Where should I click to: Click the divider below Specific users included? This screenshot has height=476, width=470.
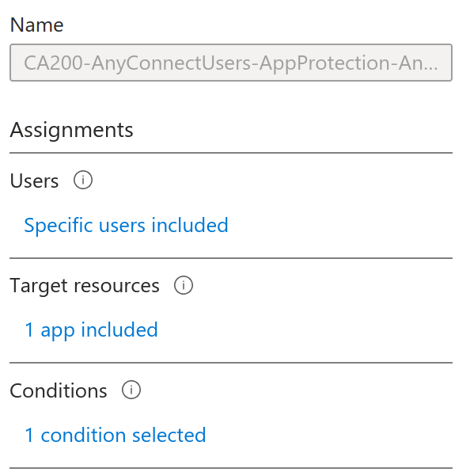pos(231,258)
